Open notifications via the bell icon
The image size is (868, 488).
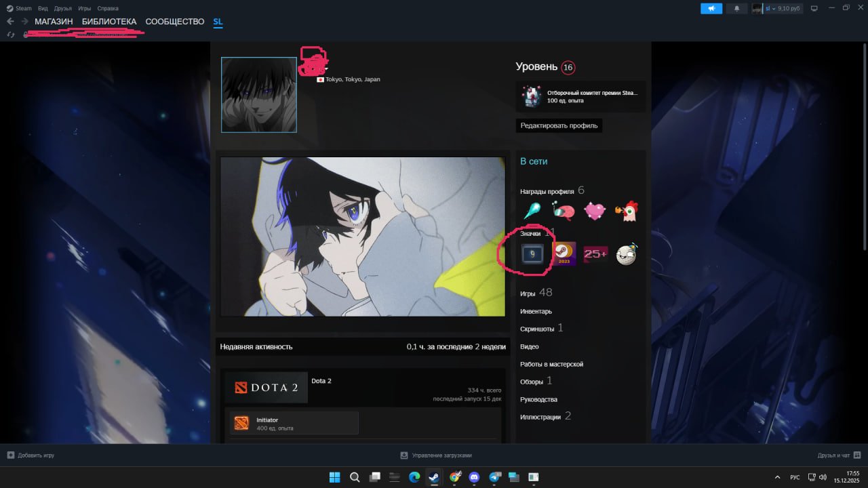tap(737, 8)
